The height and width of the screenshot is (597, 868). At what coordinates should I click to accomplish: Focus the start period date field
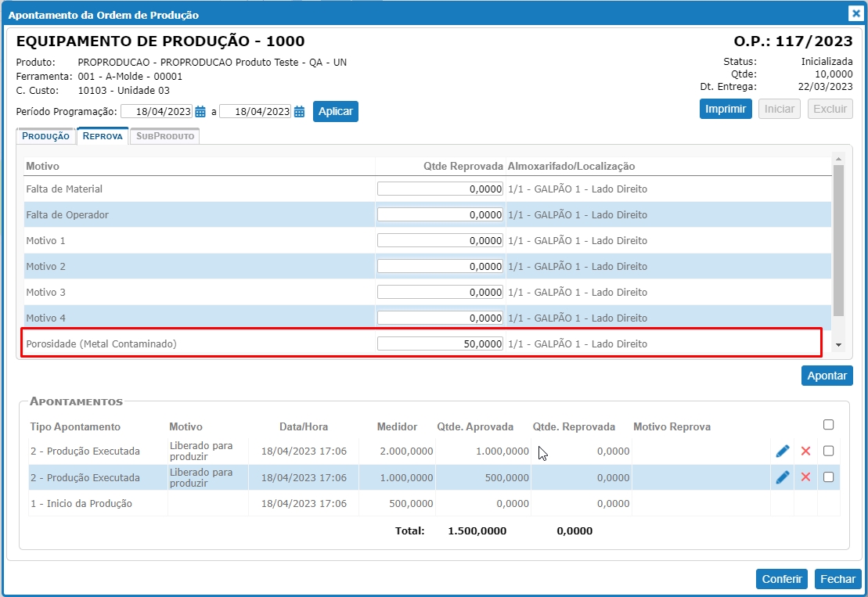157,112
